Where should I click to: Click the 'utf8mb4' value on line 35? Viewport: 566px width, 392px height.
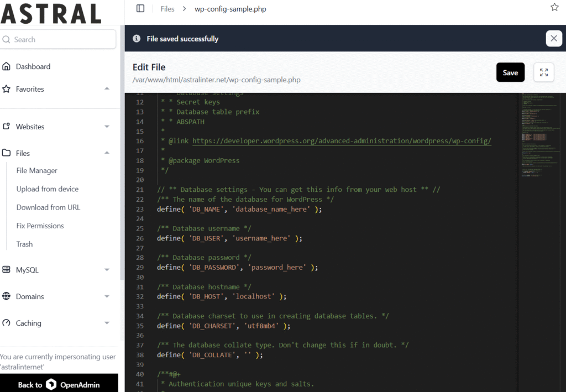point(261,326)
